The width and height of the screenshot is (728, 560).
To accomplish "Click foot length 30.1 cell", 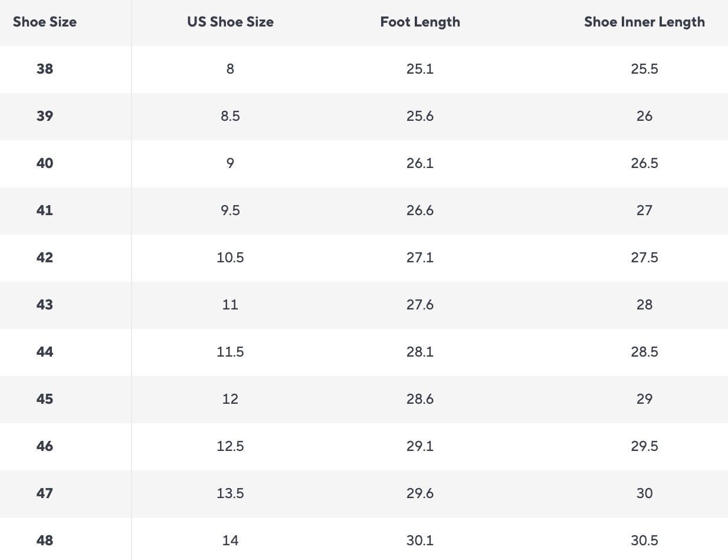I will [x=420, y=541].
